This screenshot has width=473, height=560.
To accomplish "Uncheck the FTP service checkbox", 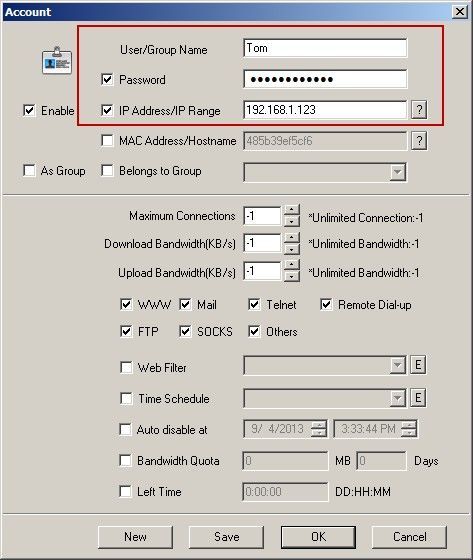I will click(126, 331).
